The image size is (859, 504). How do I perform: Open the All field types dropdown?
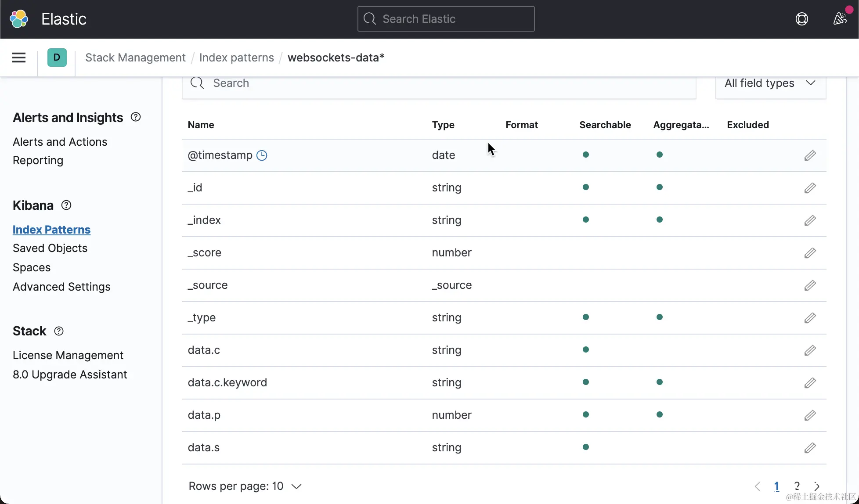click(770, 83)
